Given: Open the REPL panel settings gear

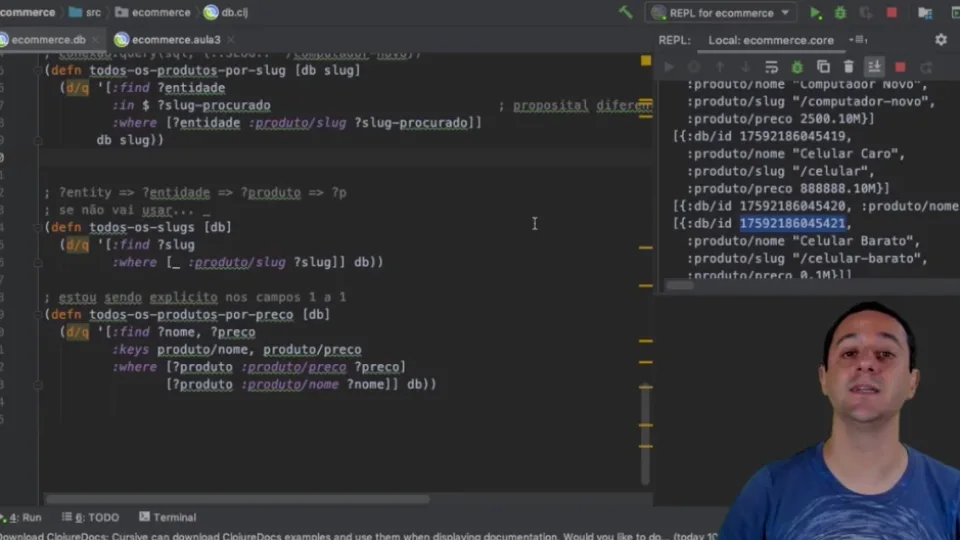Looking at the screenshot, I should 941,40.
